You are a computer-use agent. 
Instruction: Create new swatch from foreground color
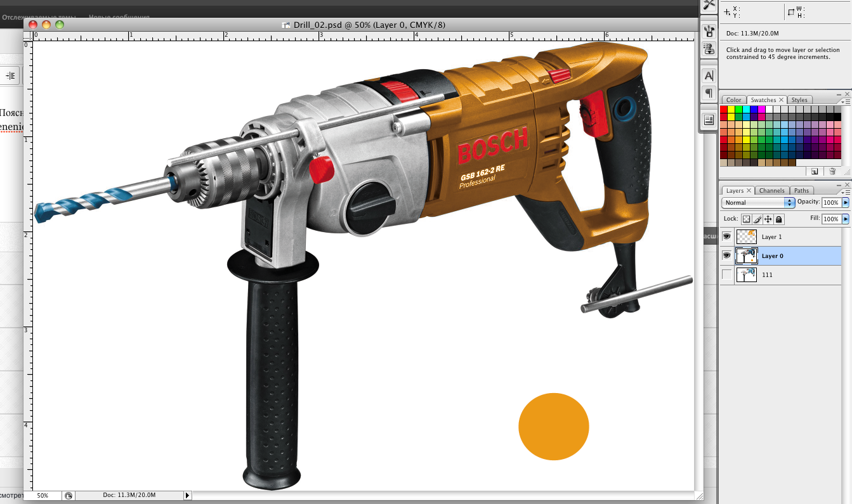[x=815, y=171]
